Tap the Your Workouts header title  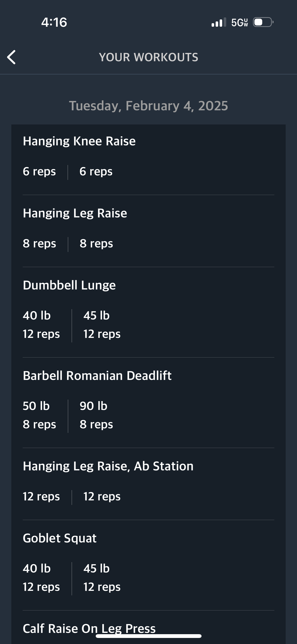[x=149, y=57]
